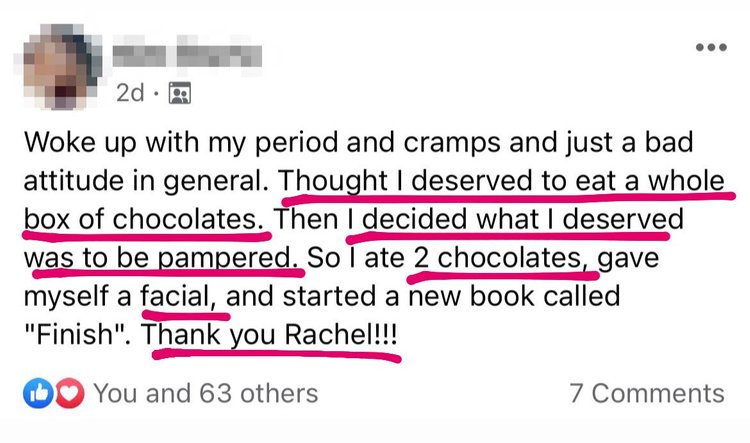The width and height of the screenshot is (750, 443).
Task: Click the friends audience icon beside 2d
Action: point(180,93)
